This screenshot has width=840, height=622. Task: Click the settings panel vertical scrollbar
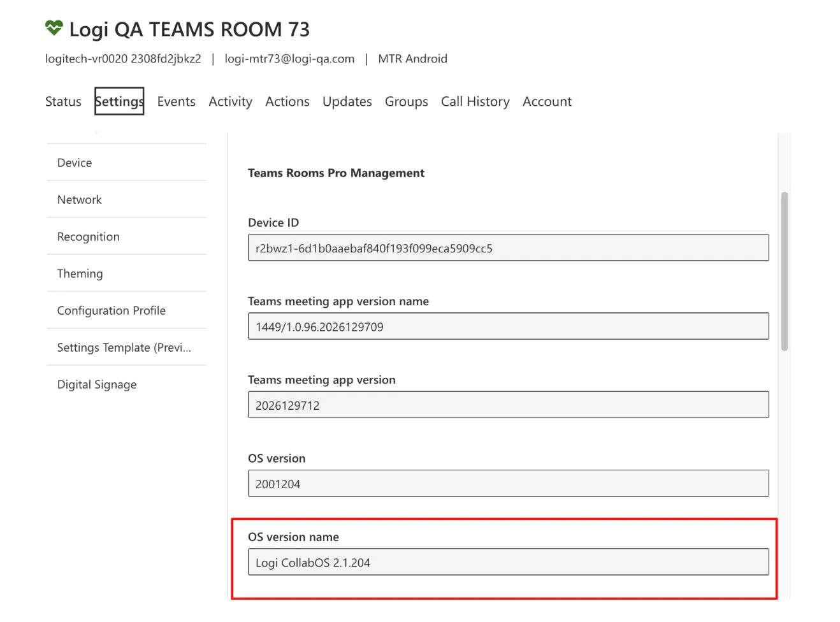point(785,271)
